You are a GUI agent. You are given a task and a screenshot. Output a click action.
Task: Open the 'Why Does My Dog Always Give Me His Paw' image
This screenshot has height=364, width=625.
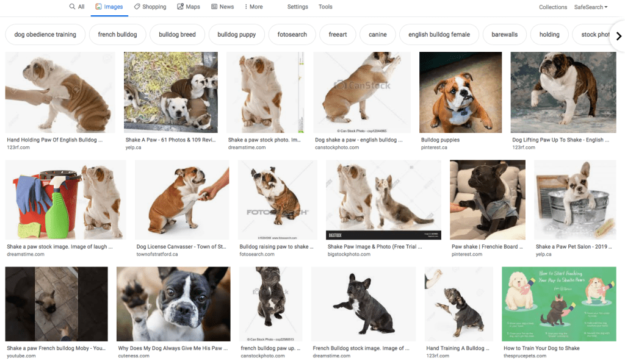pyautogui.click(x=173, y=304)
